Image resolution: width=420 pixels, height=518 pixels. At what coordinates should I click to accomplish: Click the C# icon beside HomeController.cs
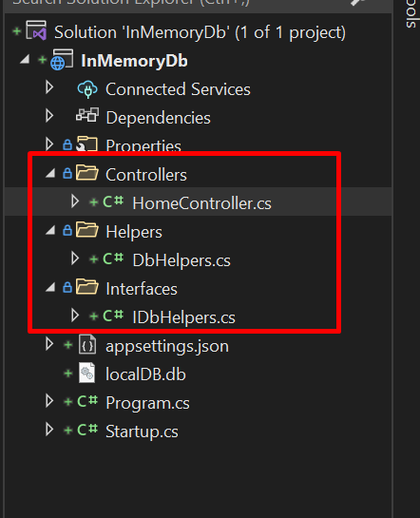point(113,201)
